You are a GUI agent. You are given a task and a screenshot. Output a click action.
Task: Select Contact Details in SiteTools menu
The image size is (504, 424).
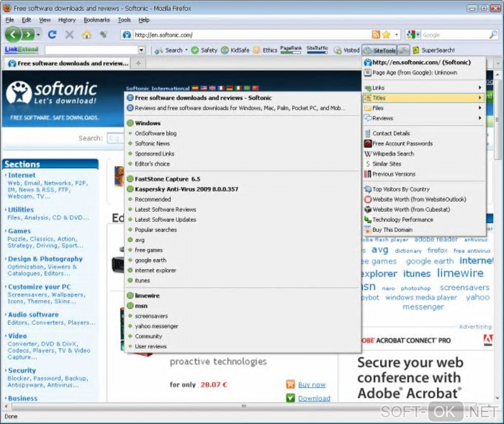[x=423, y=133]
